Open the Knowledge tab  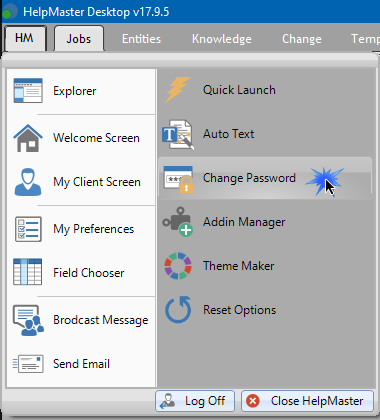(x=222, y=39)
